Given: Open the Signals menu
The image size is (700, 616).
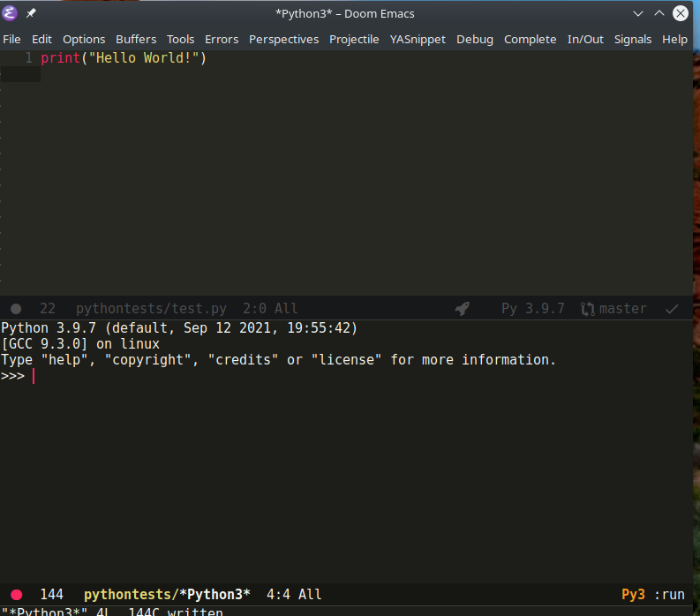Looking at the screenshot, I should [x=633, y=40].
